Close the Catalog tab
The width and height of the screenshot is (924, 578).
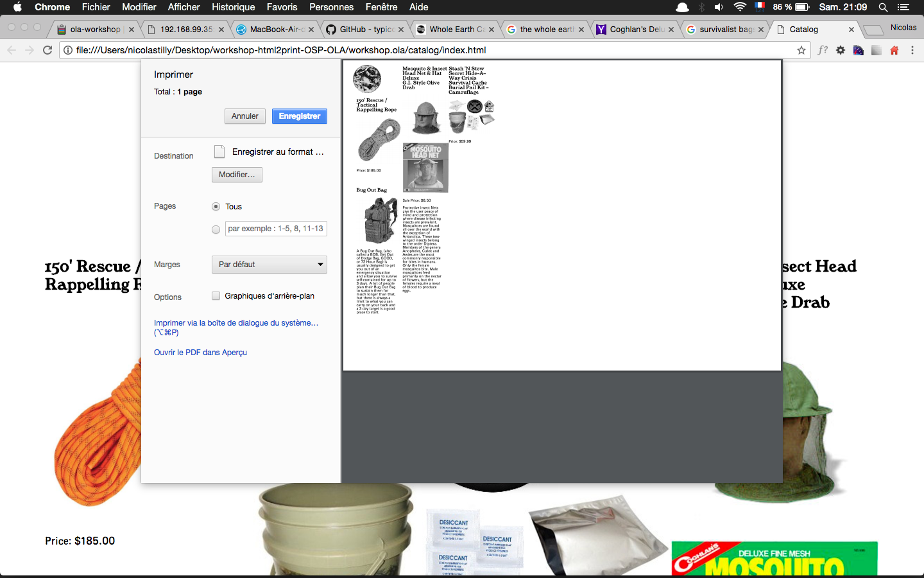click(851, 30)
